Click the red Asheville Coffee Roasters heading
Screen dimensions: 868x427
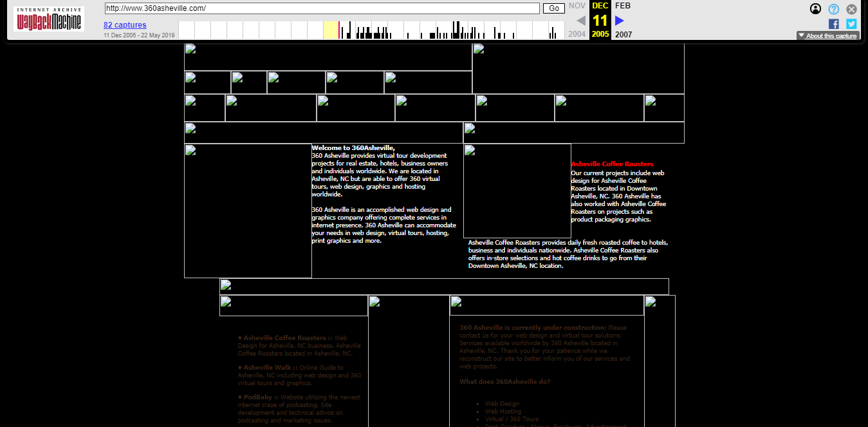pyautogui.click(x=612, y=164)
